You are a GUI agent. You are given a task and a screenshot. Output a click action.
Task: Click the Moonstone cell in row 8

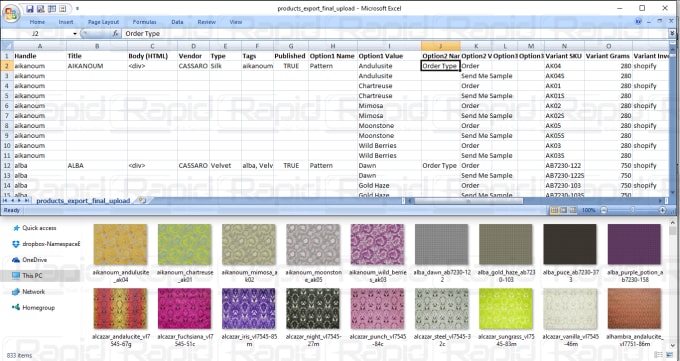[389, 126]
